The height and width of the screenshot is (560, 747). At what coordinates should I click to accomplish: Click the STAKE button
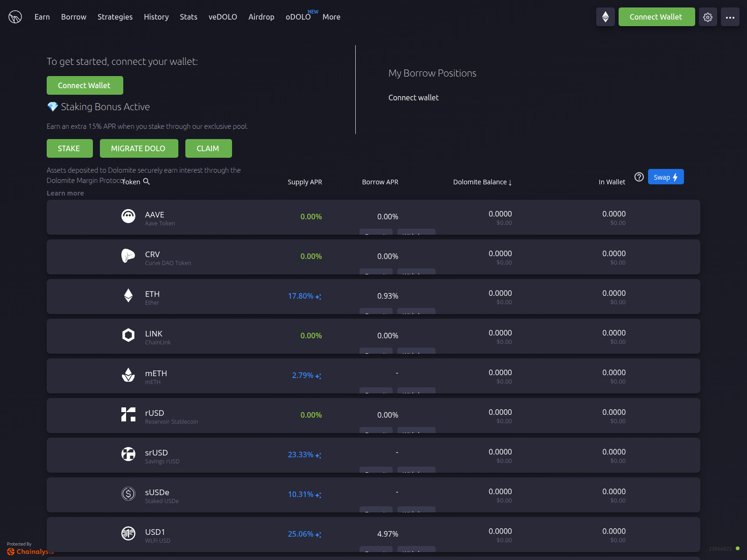(x=70, y=148)
